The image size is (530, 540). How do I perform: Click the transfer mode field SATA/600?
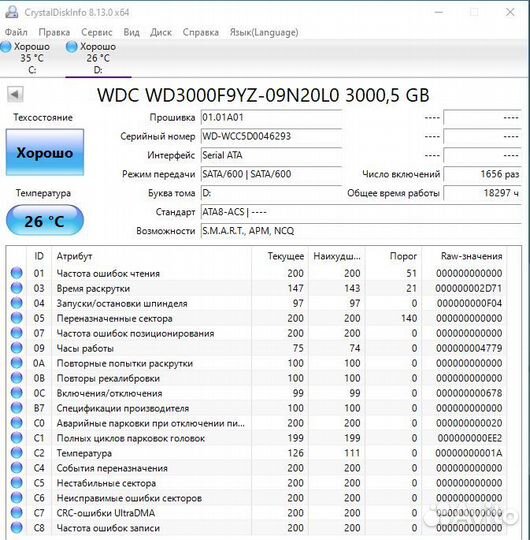tap(271, 174)
